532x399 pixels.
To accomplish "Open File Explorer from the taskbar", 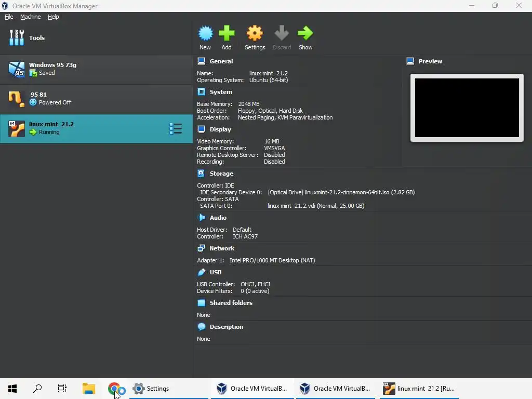I will coord(89,389).
